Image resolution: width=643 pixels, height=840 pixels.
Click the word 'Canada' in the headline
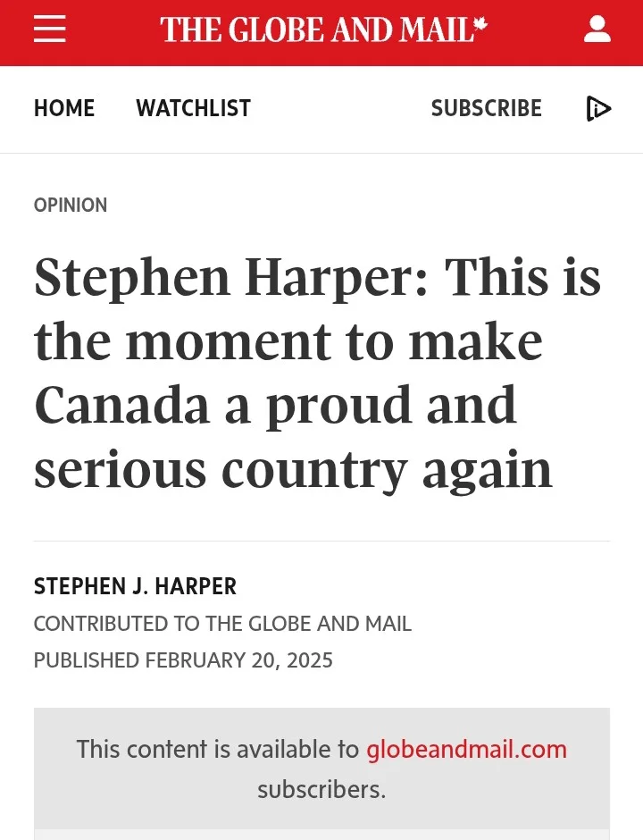click(x=121, y=406)
